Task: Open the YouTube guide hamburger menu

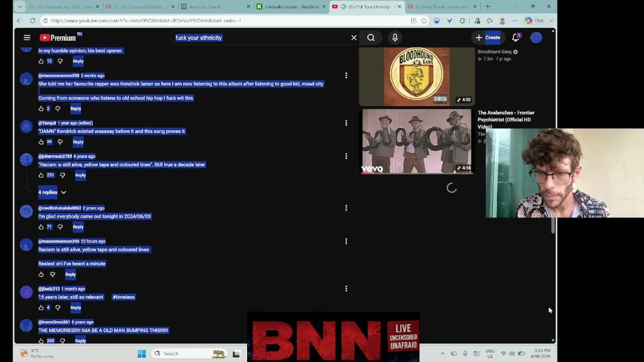Action: pos(27,38)
